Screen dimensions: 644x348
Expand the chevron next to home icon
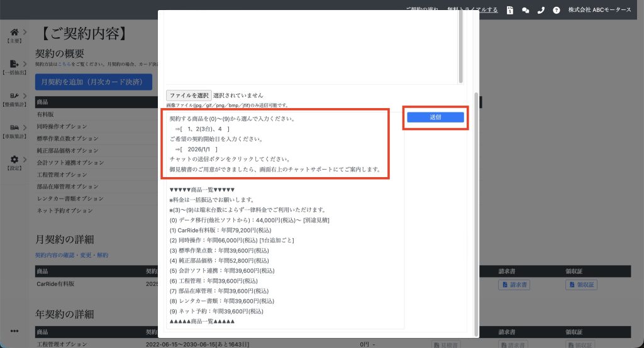point(25,31)
